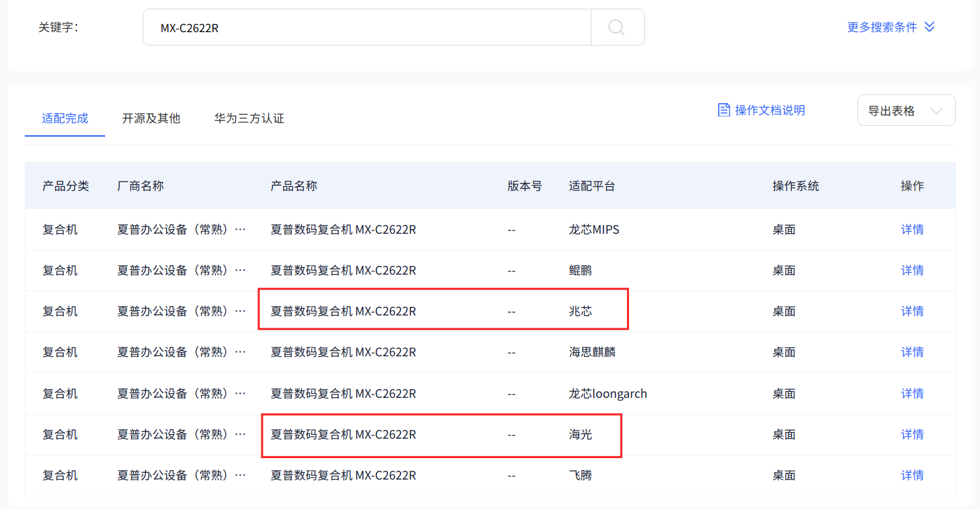Click the 关键字 search input field

[x=367, y=27]
